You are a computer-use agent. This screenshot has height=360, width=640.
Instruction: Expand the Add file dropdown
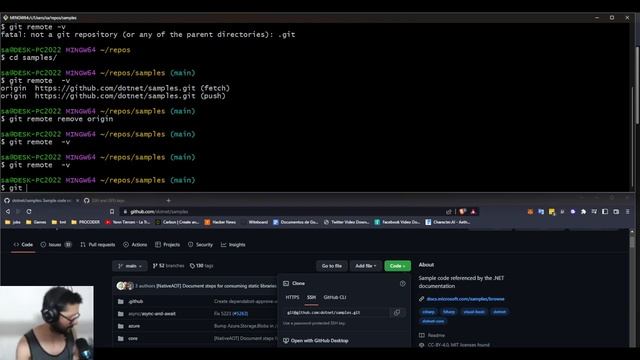[x=365, y=266]
